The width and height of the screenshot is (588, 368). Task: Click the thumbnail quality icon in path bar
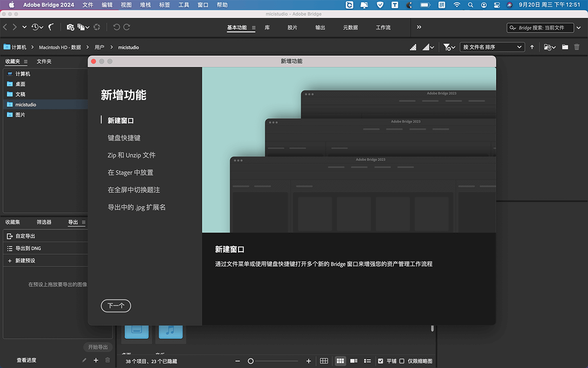coord(413,47)
